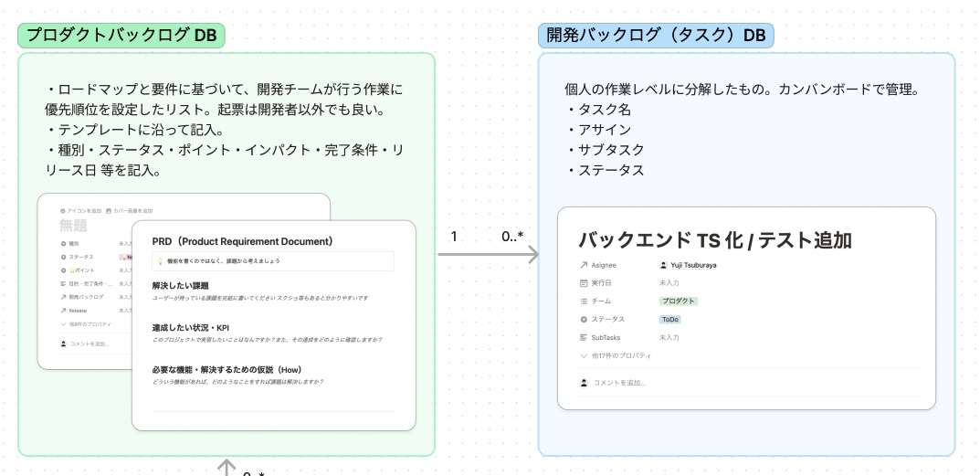Click the SubTasks property label
This screenshot has width=980, height=476.
point(606,338)
